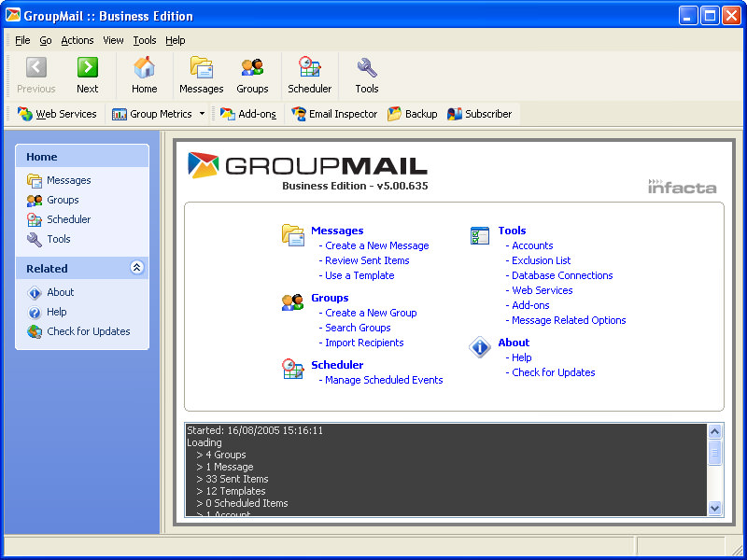Click Check for Updates link under About
Image resolution: width=747 pixels, height=560 pixels.
point(553,372)
